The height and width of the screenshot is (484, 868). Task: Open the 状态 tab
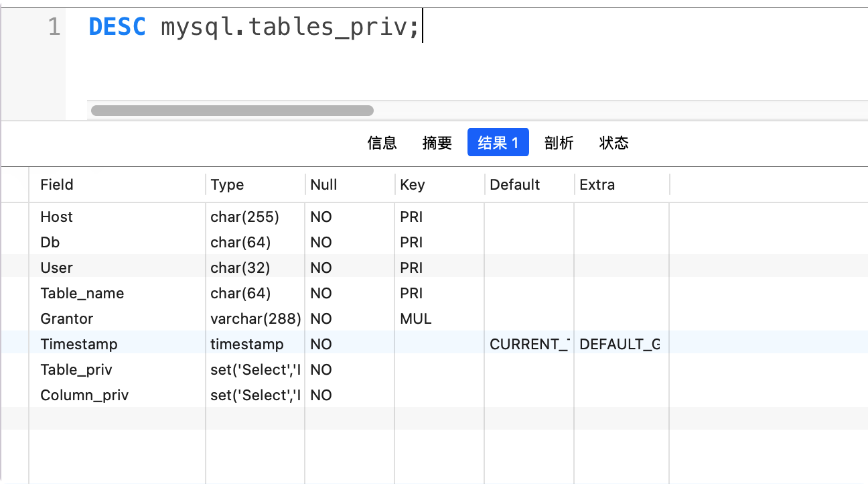[x=613, y=142]
